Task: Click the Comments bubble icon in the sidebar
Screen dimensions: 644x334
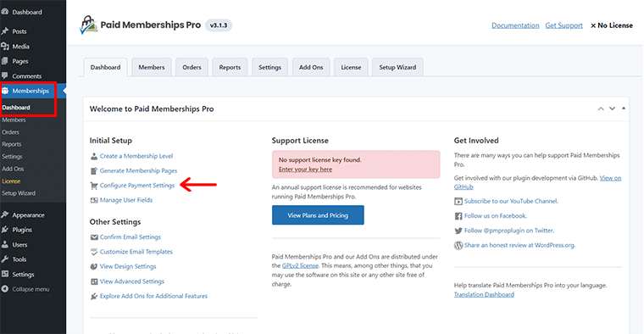Action: pyautogui.click(x=5, y=76)
